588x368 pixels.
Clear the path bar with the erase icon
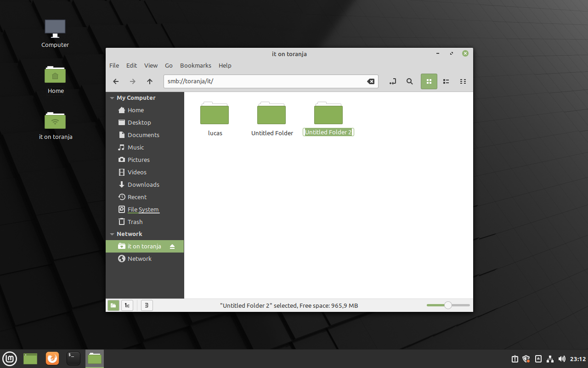click(x=371, y=81)
